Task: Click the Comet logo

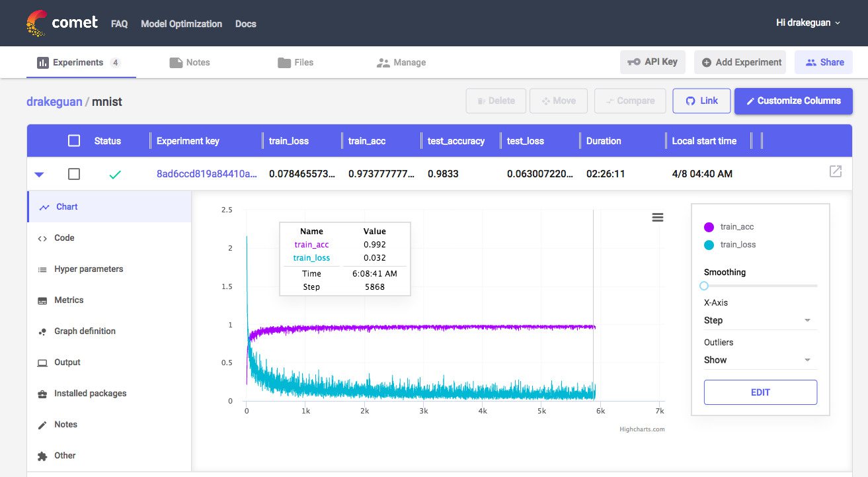Action: pyautogui.click(x=63, y=23)
